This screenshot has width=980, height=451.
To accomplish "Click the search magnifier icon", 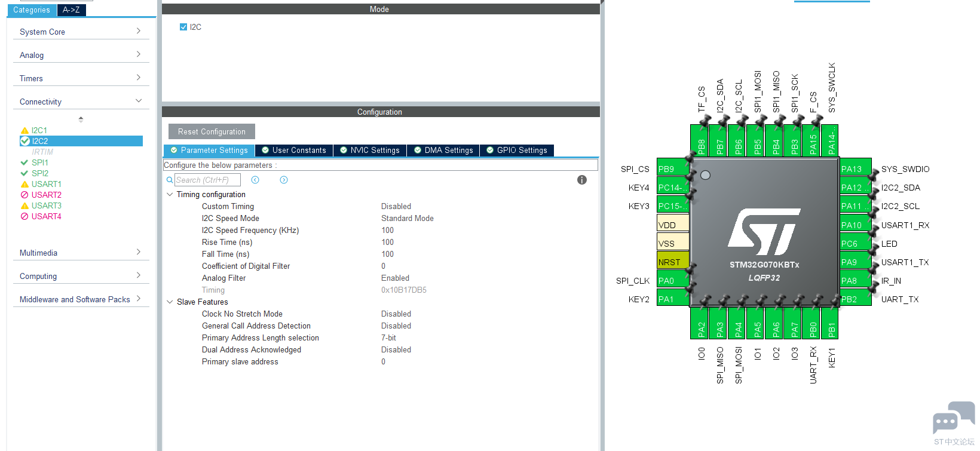I will (x=170, y=180).
